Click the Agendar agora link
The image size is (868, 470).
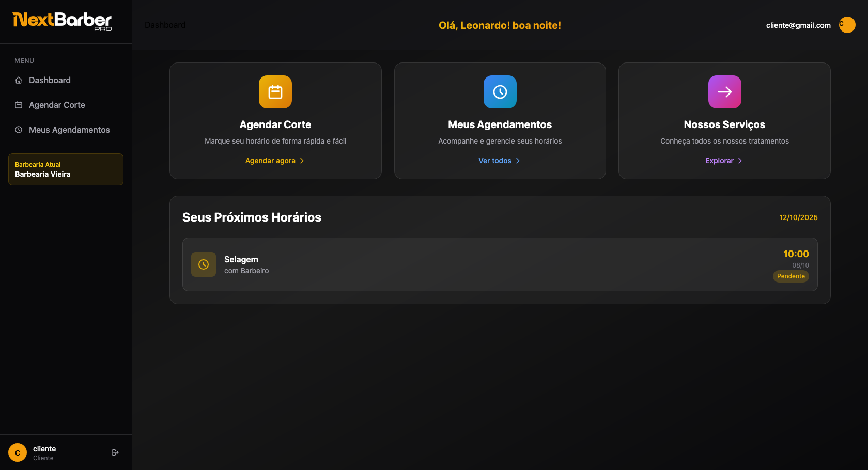pos(271,161)
